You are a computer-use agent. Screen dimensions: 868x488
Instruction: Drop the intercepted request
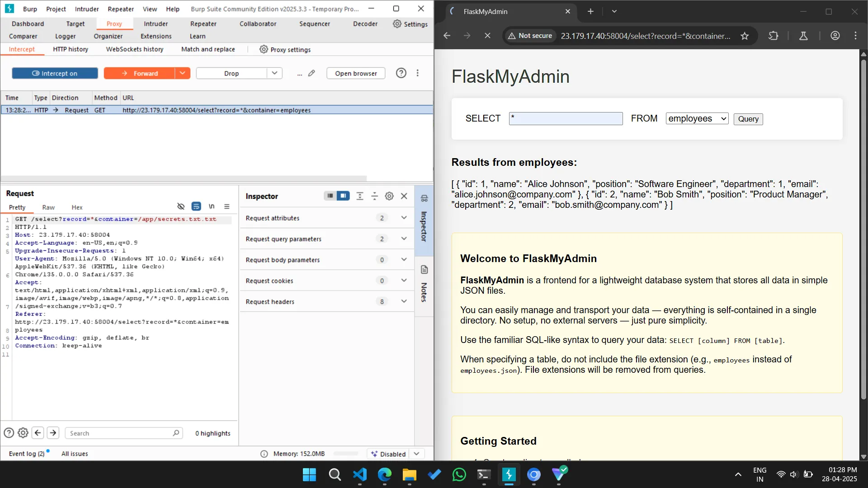click(231, 73)
